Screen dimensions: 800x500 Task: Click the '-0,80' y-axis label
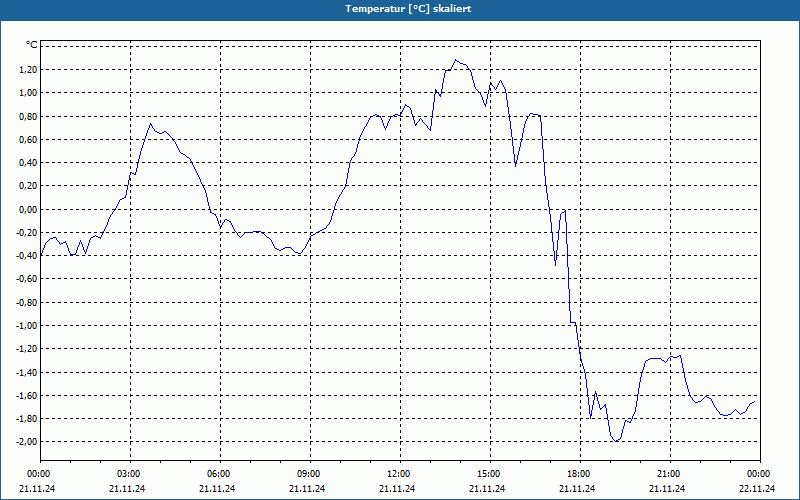(28, 303)
